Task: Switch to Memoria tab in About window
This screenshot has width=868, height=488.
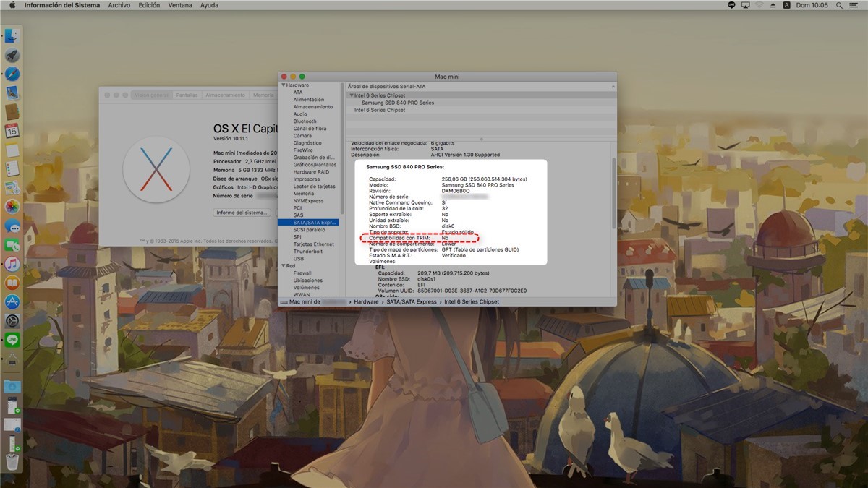Action: (262, 95)
